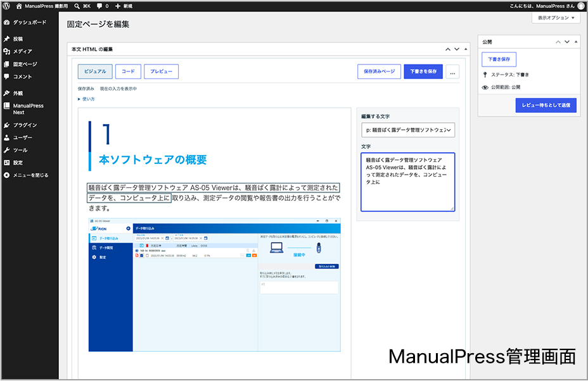This screenshot has height=381, width=588.
Task: Collapse the 公開 box with triangle
Action: click(x=576, y=42)
